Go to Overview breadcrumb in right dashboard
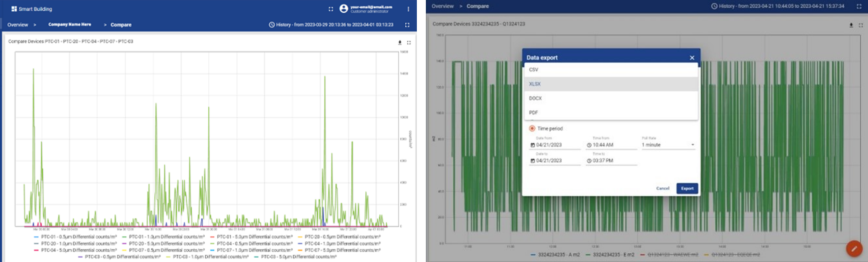868x262 pixels. [x=443, y=6]
